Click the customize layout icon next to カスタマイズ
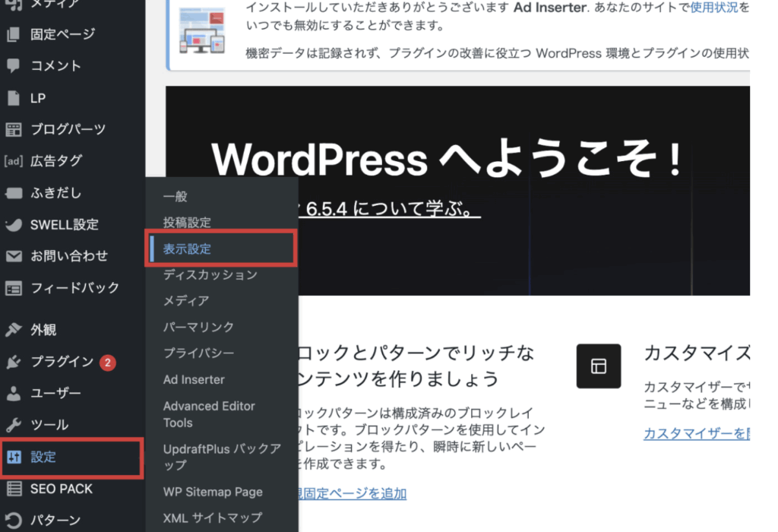The width and height of the screenshot is (778, 532). pos(598,366)
